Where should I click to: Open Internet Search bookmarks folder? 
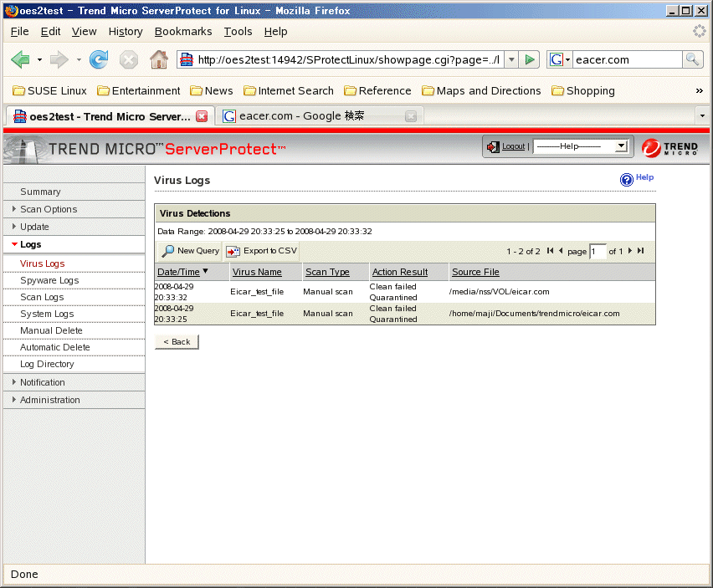[288, 91]
